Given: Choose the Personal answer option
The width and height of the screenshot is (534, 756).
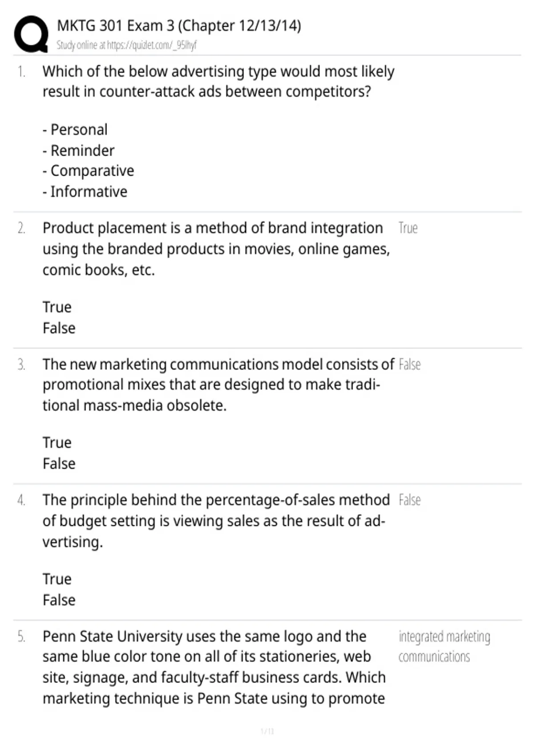Looking at the screenshot, I should pos(75,130).
